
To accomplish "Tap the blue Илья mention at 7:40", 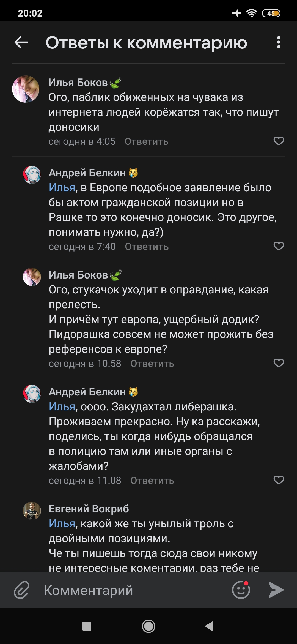I will click(x=62, y=188).
